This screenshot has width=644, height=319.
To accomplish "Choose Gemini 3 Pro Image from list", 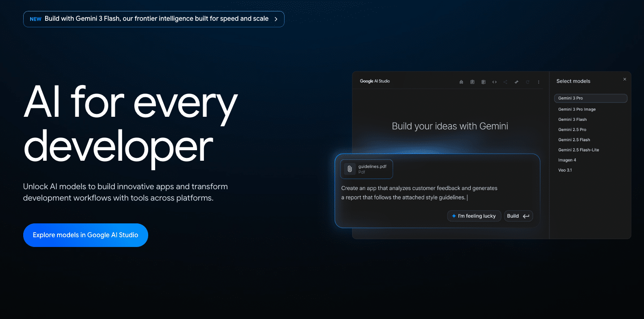I will coord(577,109).
